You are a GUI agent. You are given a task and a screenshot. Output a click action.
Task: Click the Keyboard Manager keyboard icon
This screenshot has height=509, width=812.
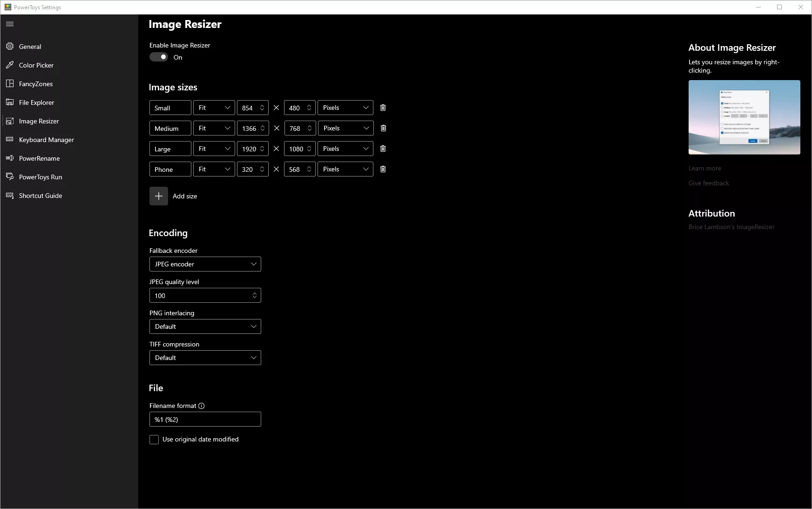10,139
